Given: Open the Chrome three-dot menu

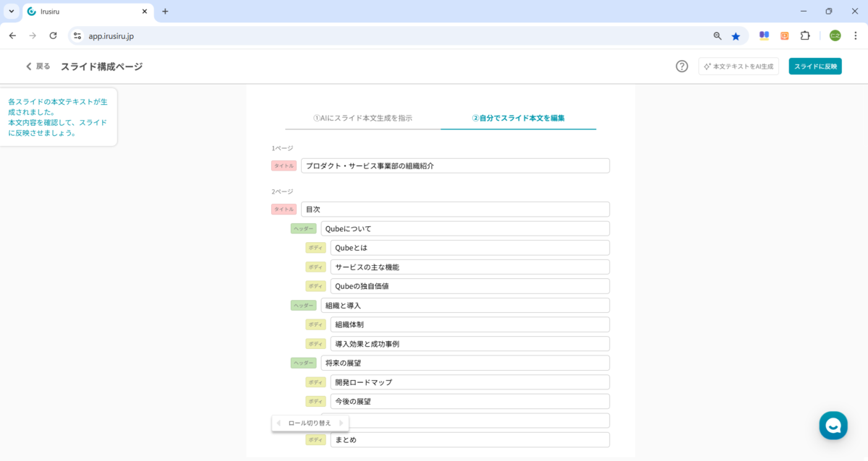Looking at the screenshot, I should click(856, 35).
